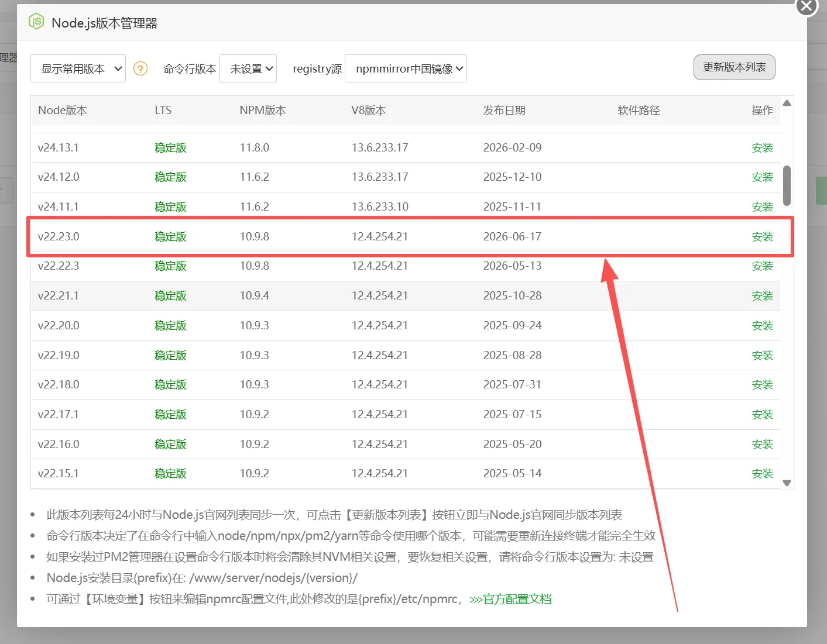Click release date 2025-07-31
Screen dimensions: 827x644
(x=513, y=385)
